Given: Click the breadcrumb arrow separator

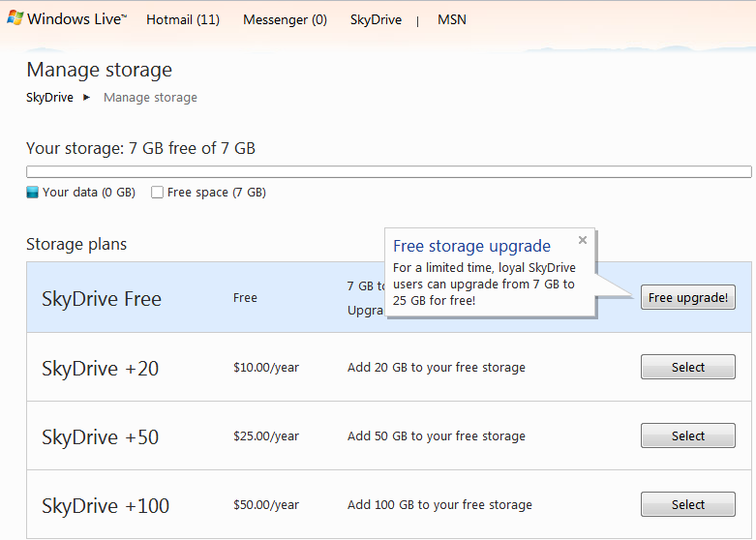Looking at the screenshot, I should 86,98.
